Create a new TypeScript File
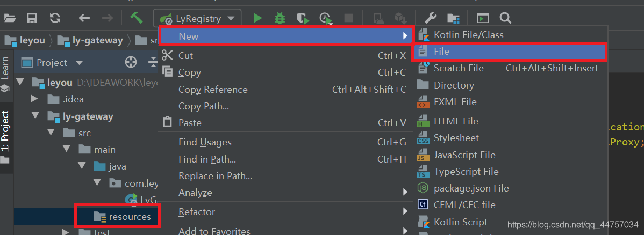This screenshot has width=644, height=235. [x=511, y=172]
